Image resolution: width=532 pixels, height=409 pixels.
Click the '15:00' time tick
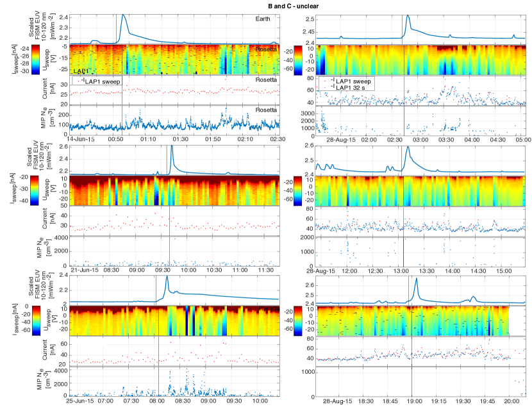[x=504, y=271]
